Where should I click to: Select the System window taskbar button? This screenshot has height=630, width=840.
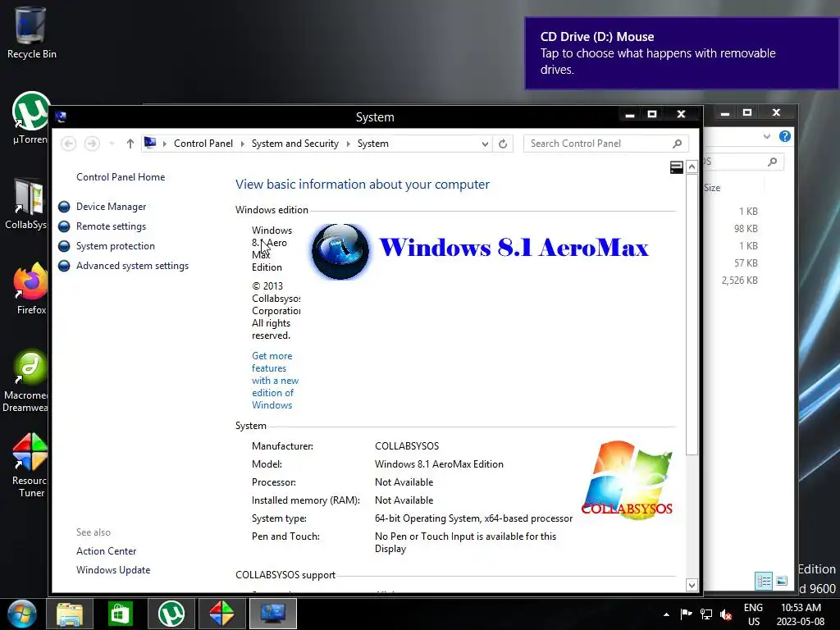[272, 614]
